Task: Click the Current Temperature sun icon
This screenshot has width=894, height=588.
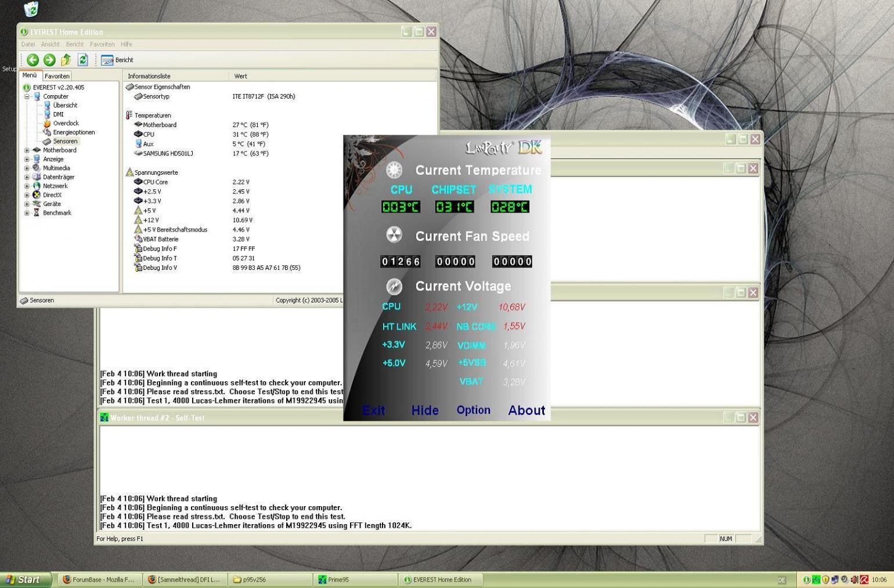Action: [x=394, y=170]
